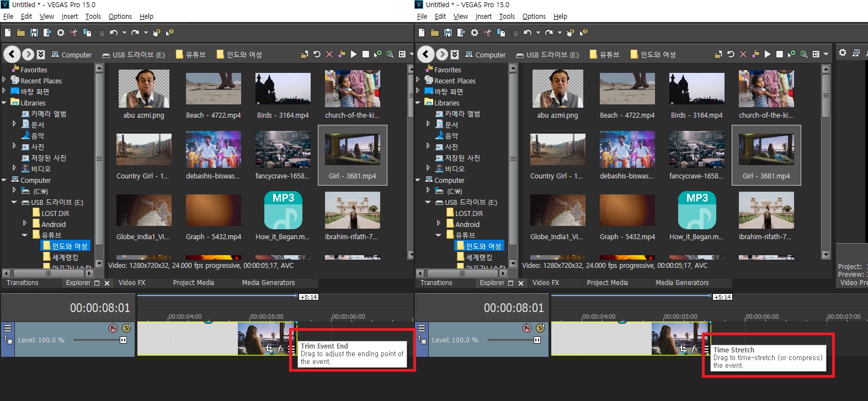Switch to Transitions tab in right window

(x=436, y=283)
